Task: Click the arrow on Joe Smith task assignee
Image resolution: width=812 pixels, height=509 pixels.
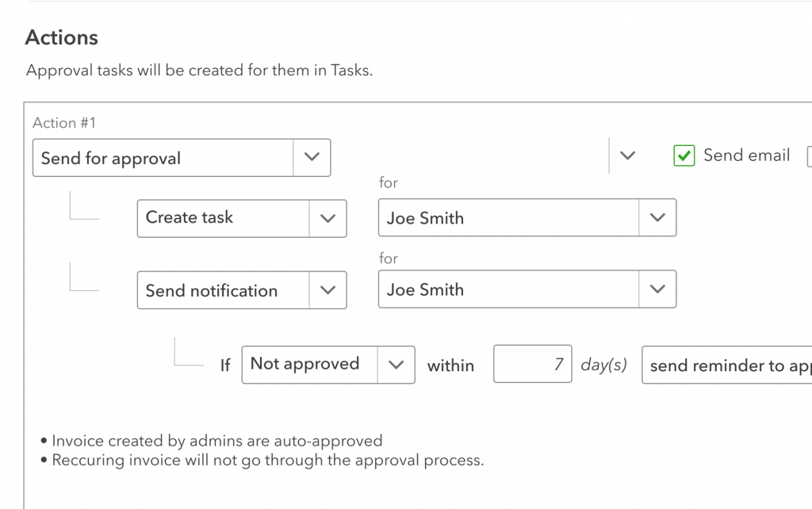Action: (x=657, y=218)
